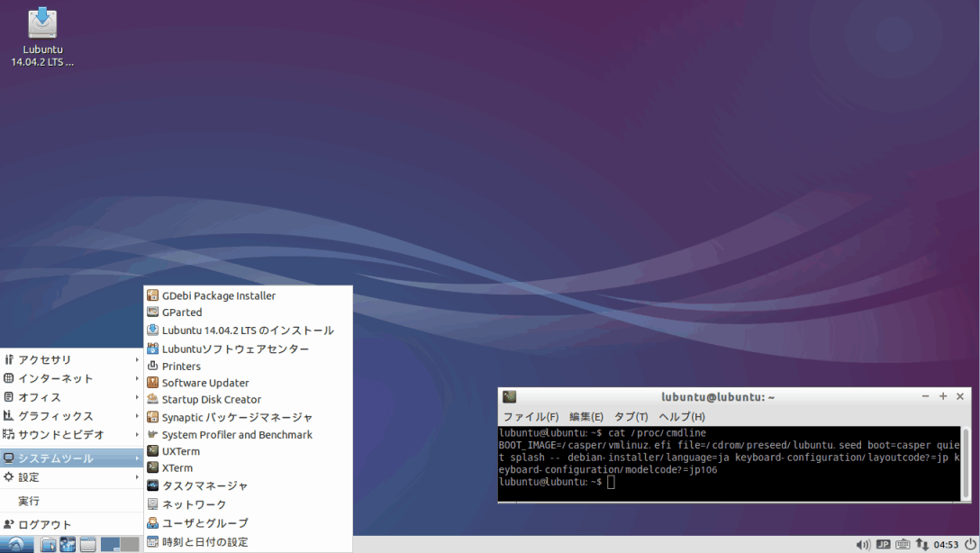The width and height of the screenshot is (980, 553).
Task: Click the GDebi Package Installer icon
Action: click(152, 295)
